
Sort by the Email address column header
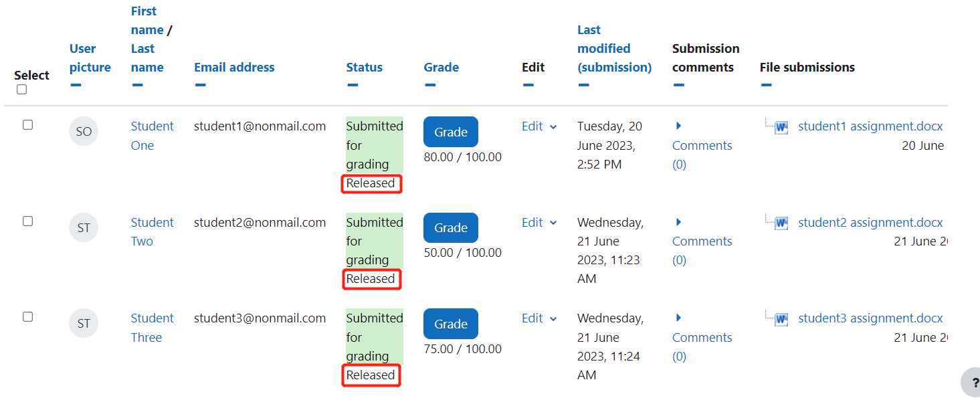pos(234,68)
